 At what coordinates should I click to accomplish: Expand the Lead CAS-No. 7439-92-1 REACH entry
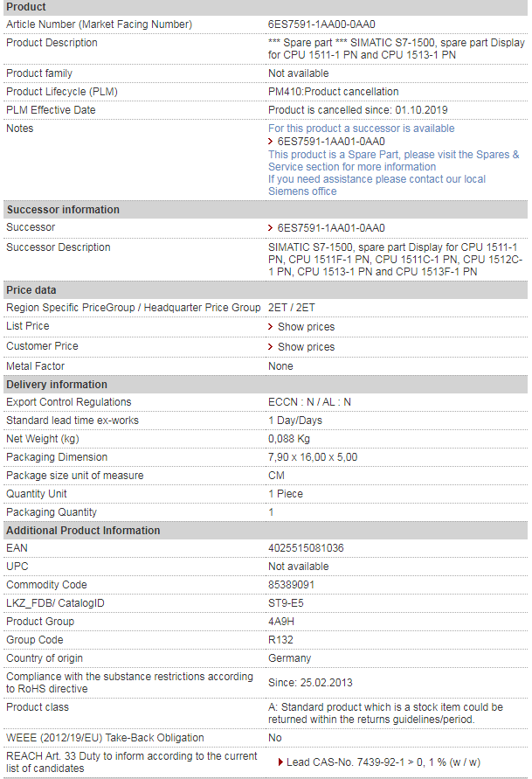coord(383,762)
